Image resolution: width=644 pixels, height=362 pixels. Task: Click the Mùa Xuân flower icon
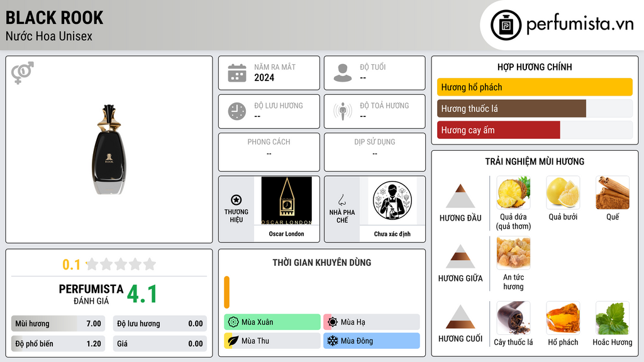[233, 322]
